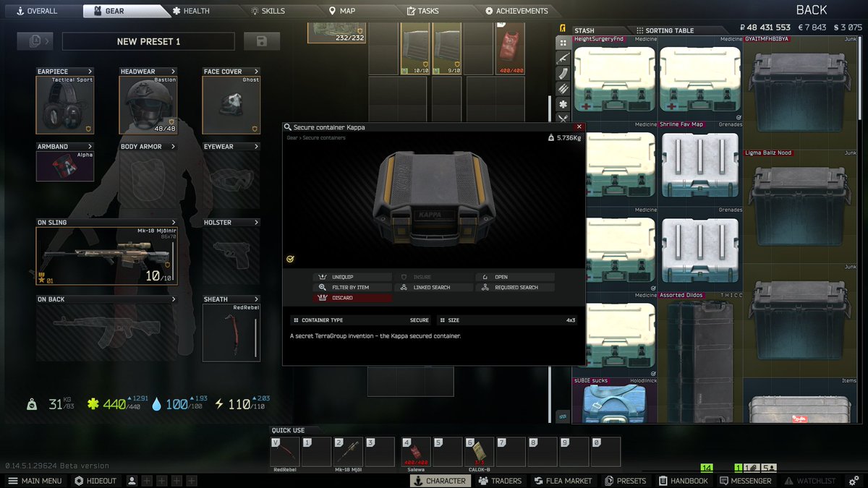
Task: Click the preset list icon beside name field
Action: [x=35, y=41]
